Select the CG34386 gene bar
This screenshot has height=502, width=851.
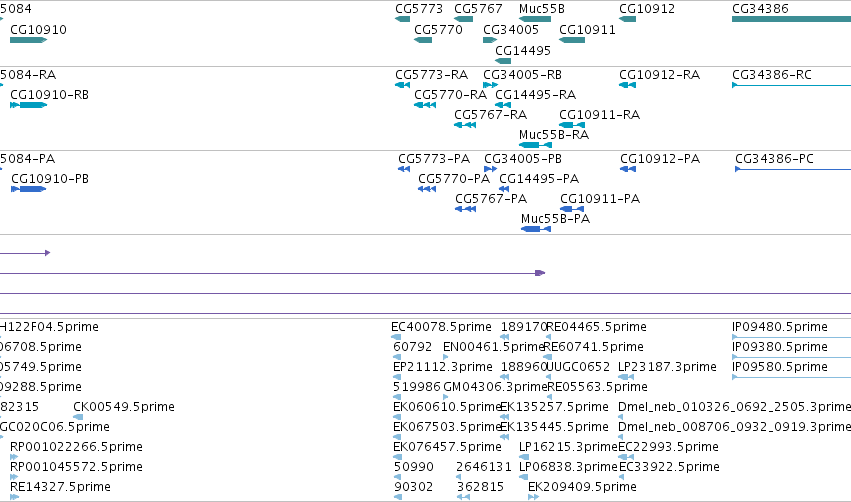click(x=791, y=19)
